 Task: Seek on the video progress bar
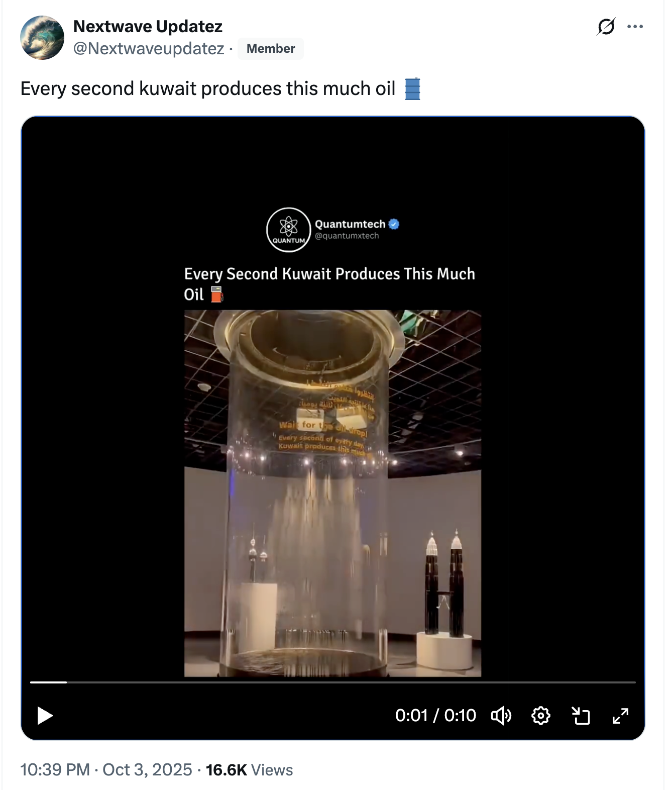(x=333, y=682)
